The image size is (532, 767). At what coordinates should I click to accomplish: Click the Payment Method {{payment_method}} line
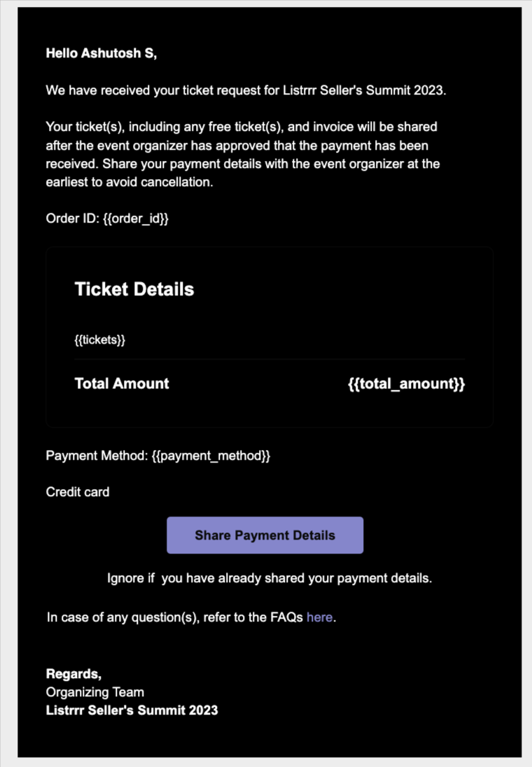(x=158, y=456)
